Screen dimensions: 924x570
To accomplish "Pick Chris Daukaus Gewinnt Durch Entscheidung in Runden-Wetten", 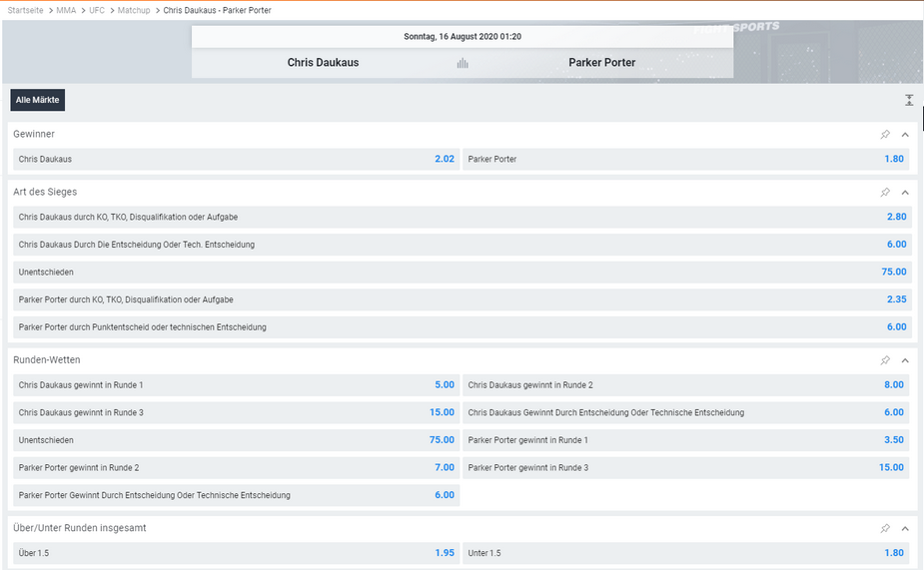I will 687,413.
